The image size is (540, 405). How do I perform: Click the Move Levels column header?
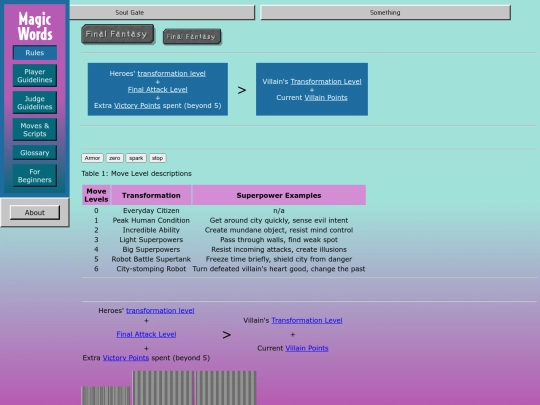click(96, 195)
